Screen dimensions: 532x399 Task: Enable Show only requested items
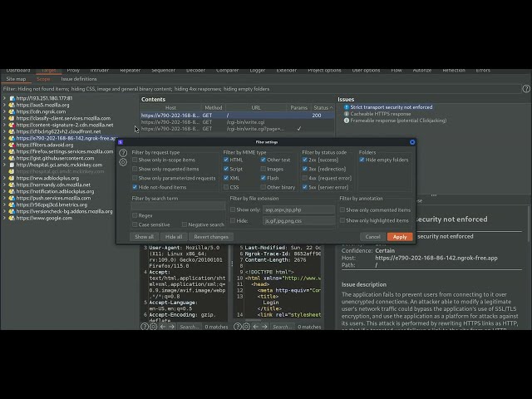[135, 169]
